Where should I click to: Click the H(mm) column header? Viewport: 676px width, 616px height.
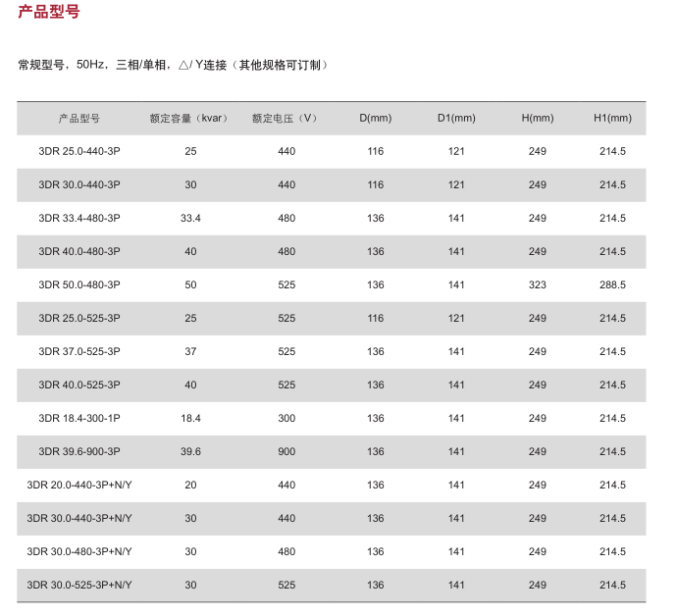pyautogui.click(x=538, y=119)
